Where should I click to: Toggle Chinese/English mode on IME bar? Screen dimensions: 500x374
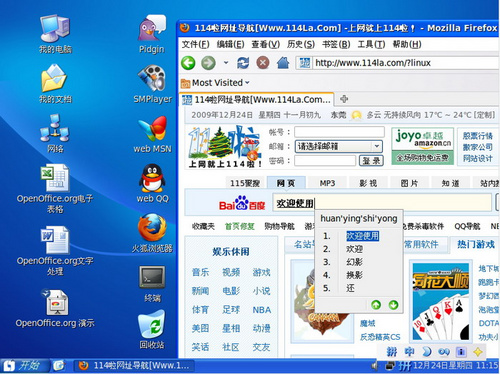(x=409, y=352)
